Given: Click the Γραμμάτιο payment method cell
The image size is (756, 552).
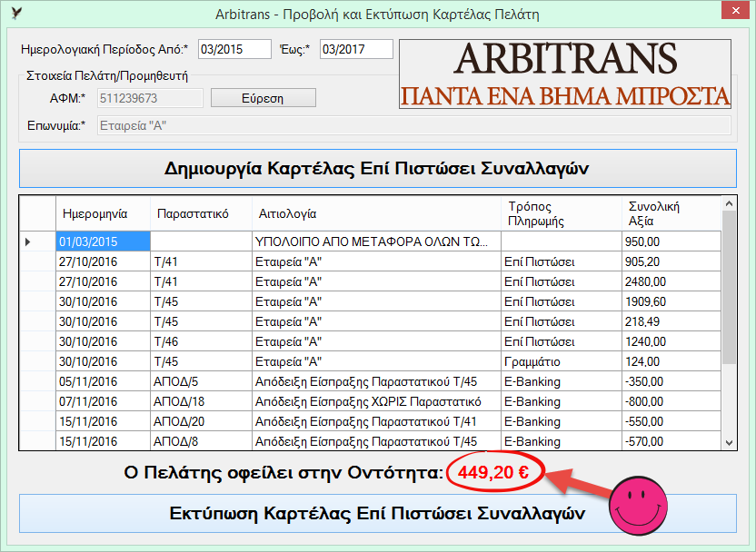Looking at the screenshot, I should point(562,361).
